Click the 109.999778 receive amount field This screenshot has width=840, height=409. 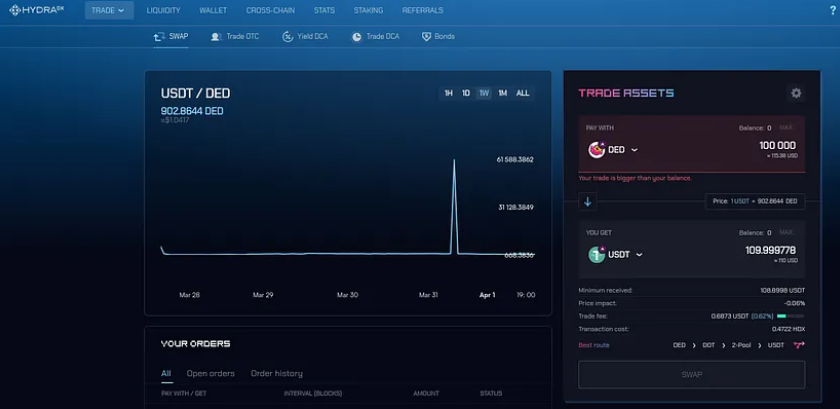point(770,250)
